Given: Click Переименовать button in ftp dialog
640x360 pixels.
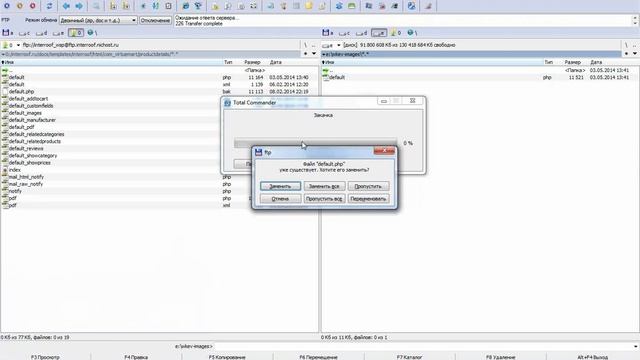Looking at the screenshot, I should coord(368,199).
